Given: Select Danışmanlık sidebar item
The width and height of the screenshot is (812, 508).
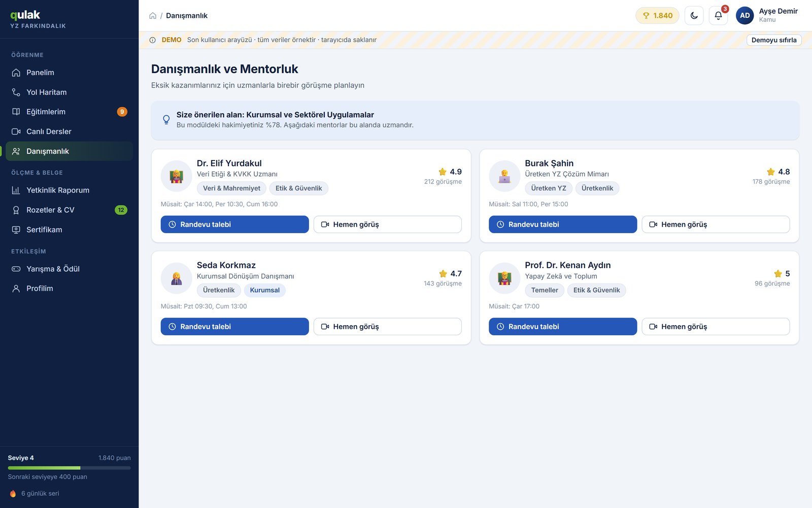Looking at the screenshot, I should pos(69,151).
